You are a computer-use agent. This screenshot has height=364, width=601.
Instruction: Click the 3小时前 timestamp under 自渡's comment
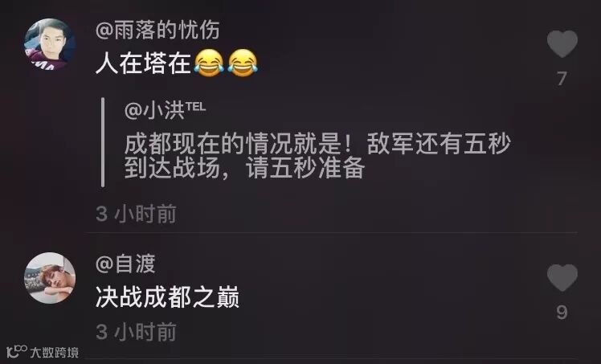(x=136, y=332)
